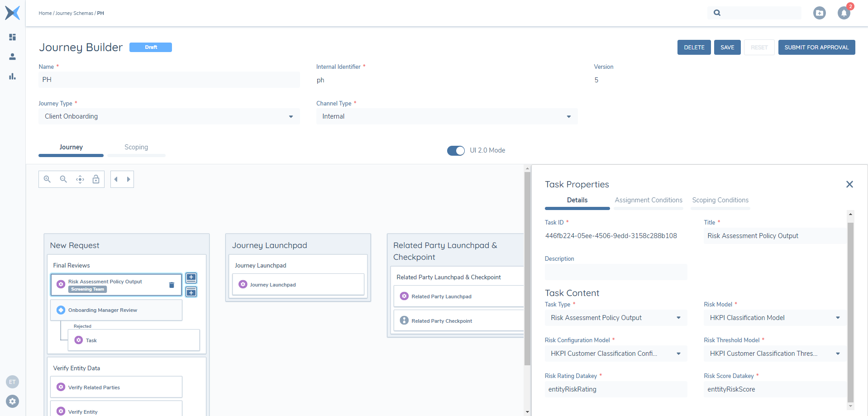Turn off UI 2.0 Mode toggle
Image resolution: width=868 pixels, height=416 pixels.
456,151
